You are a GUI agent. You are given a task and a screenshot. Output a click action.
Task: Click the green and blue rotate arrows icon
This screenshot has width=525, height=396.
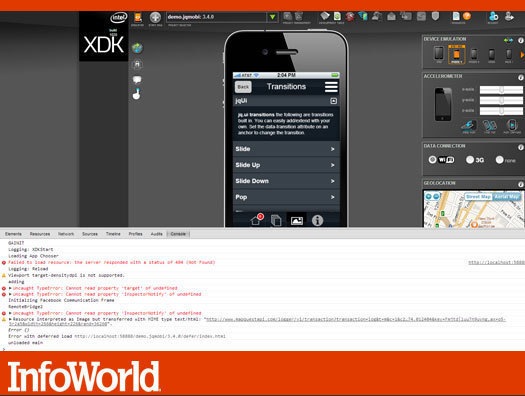(x=508, y=40)
